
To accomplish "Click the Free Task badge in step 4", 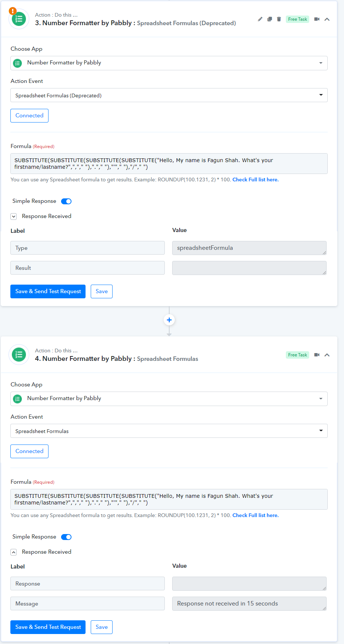I will [x=297, y=355].
